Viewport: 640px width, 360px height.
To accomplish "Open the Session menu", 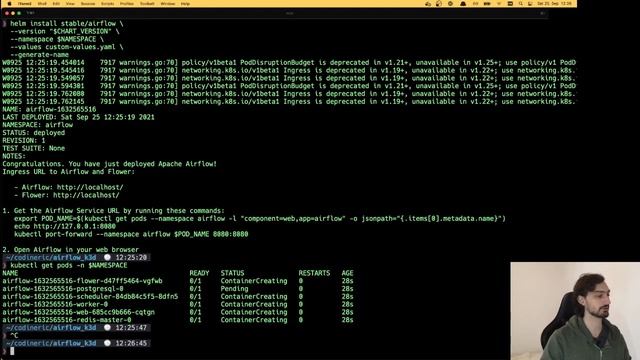I will tap(88, 4).
